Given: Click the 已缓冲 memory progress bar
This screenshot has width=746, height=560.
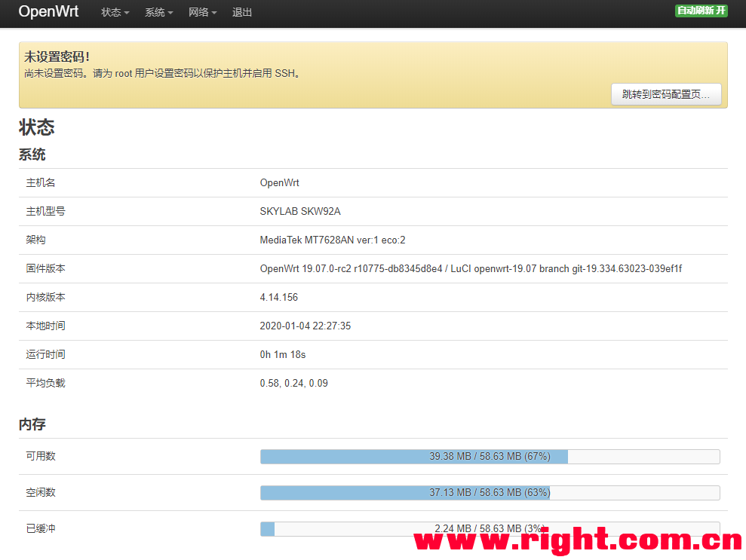Looking at the screenshot, I should 490,529.
